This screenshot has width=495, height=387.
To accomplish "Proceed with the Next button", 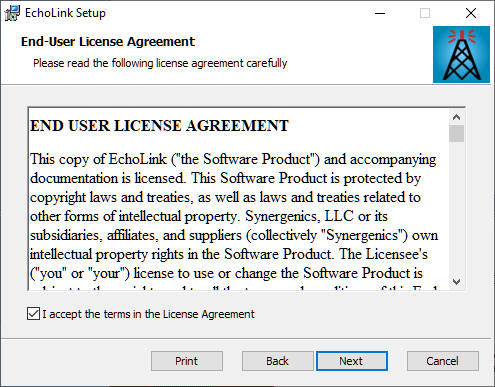I will (x=352, y=361).
